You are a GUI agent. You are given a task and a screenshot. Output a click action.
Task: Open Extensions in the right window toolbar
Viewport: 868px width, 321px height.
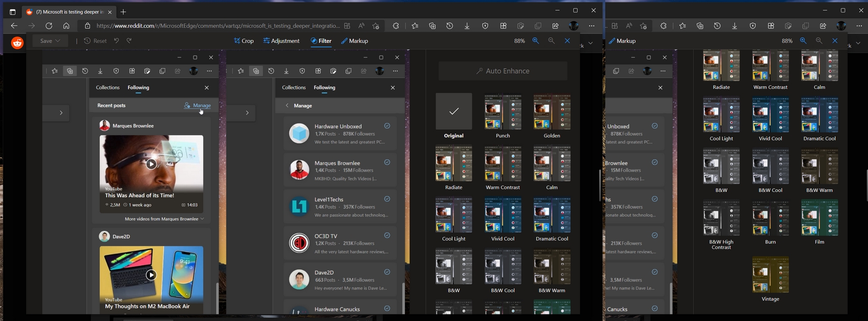[x=663, y=26]
